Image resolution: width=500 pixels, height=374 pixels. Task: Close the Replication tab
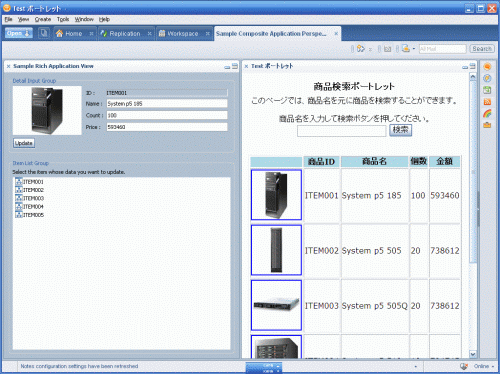point(149,33)
